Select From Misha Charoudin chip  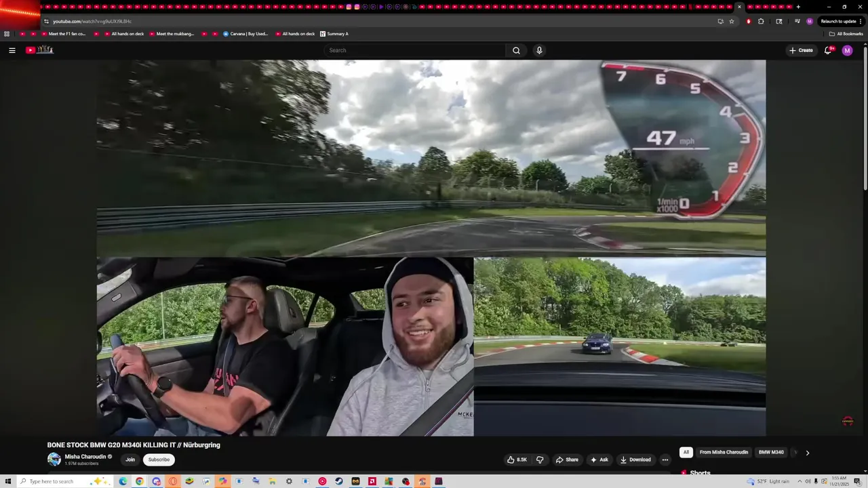click(724, 452)
